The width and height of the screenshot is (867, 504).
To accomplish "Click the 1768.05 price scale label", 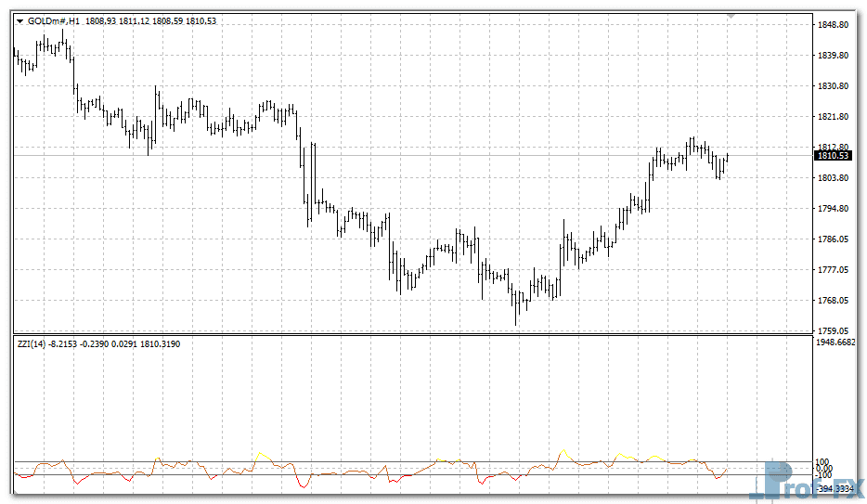I will (833, 301).
